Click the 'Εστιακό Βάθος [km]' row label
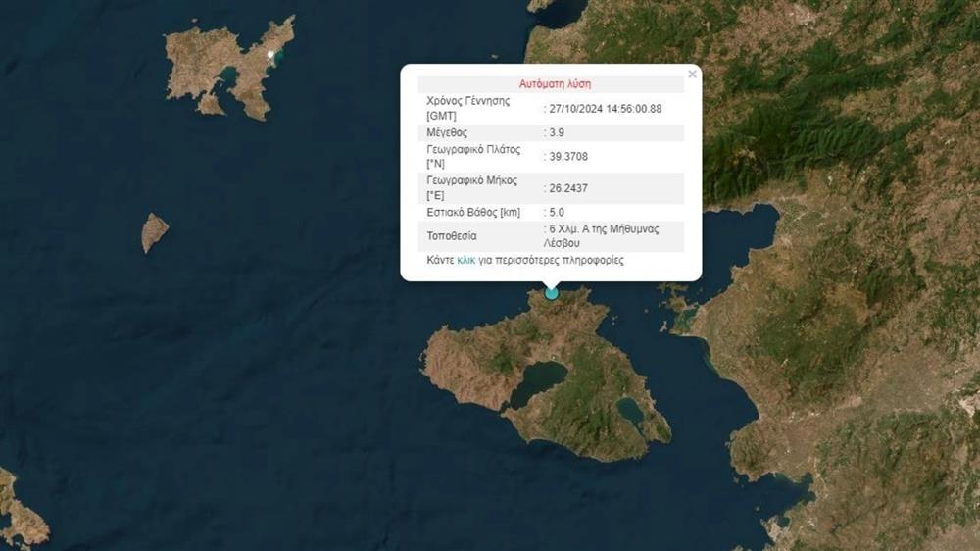 click(x=473, y=212)
